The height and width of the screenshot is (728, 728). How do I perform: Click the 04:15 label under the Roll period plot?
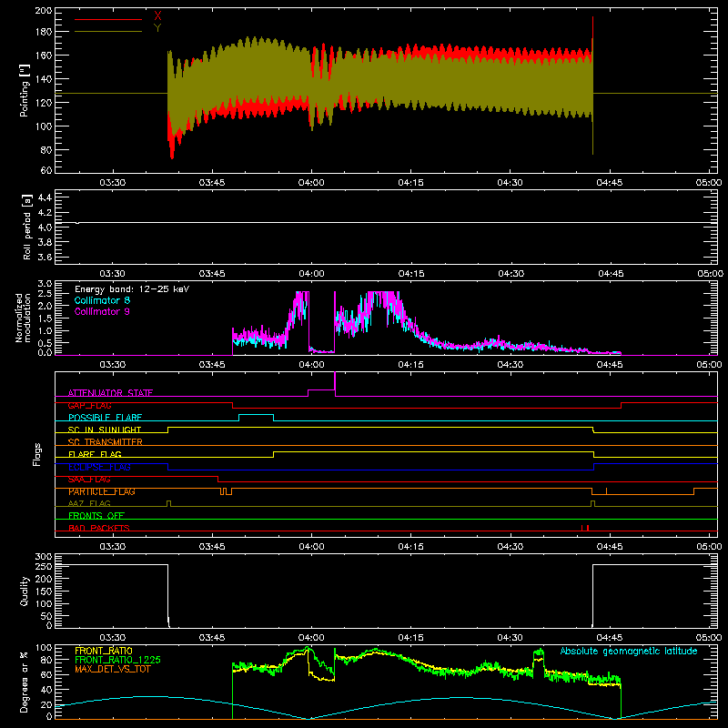point(411,274)
